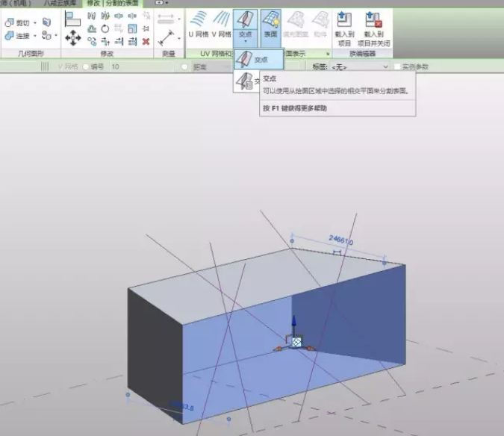The width and height of the screenshot is (504, 436).
Task: Select Trim/Extend Single Element tool
Action: pos(119,42)
